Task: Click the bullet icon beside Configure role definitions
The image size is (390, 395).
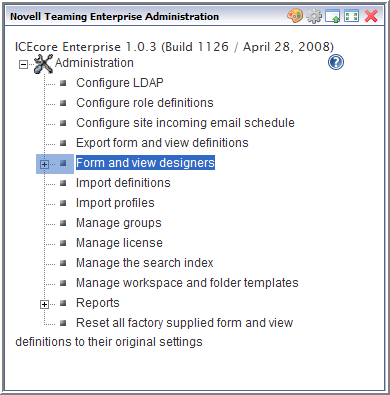Action: point(63,103)
